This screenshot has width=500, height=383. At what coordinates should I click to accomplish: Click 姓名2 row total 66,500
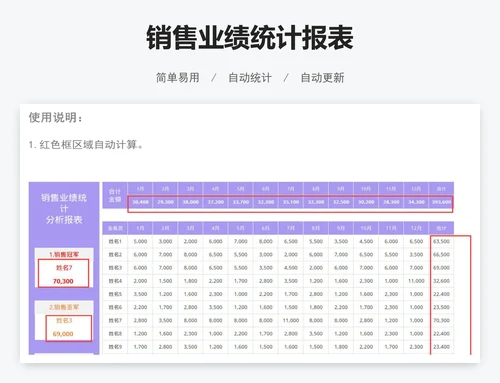(441, 255)
